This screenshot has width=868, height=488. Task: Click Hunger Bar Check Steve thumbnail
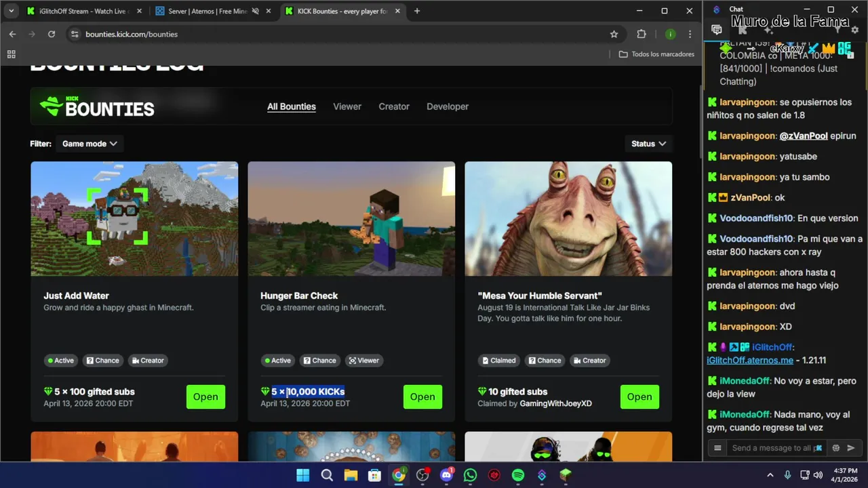coord(351,218)
